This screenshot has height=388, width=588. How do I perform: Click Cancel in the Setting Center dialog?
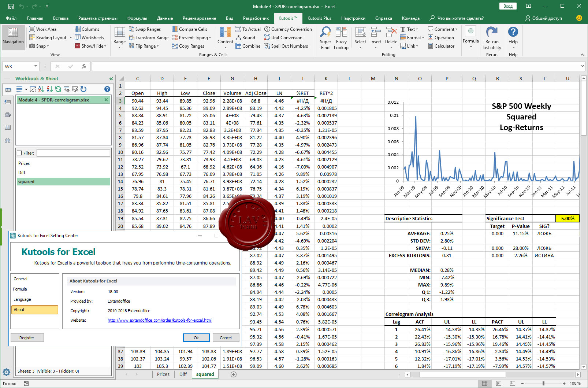click(x=226, y=338)
